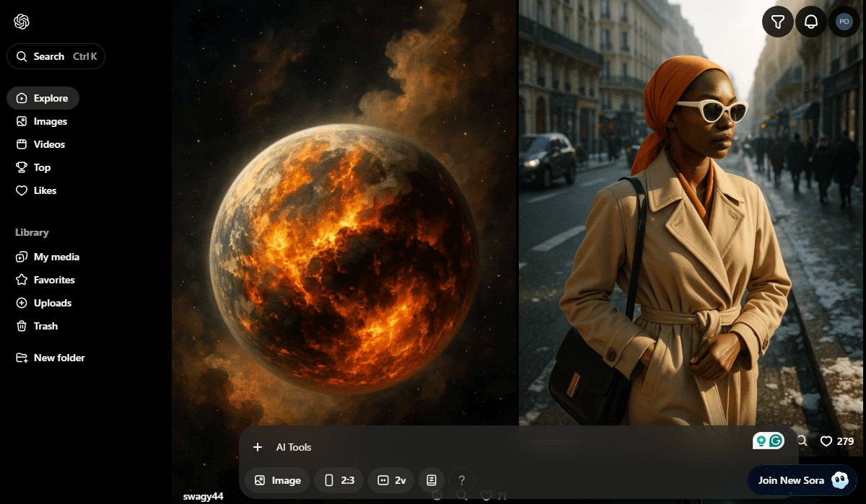Open the PO profile avatar menu
This screenshot has width=866, height=504.
[844, 22]
